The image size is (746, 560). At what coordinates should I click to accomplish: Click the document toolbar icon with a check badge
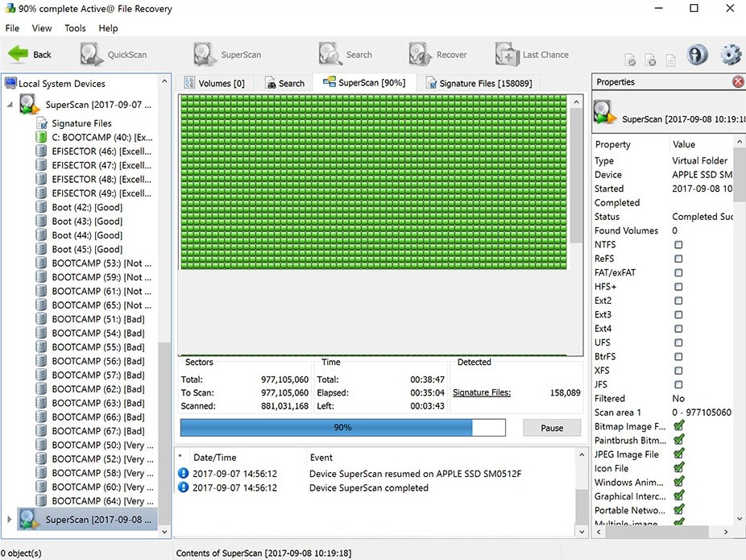click(630, 60)
